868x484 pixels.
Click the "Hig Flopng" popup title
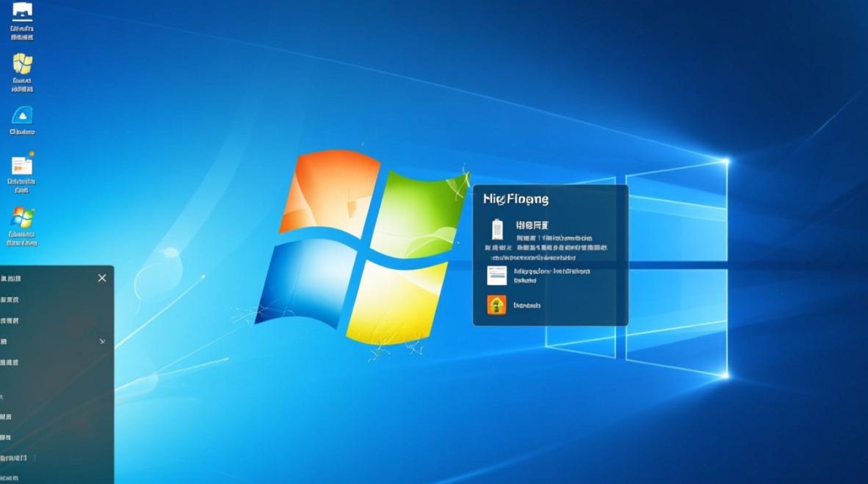tap(515, 199)
